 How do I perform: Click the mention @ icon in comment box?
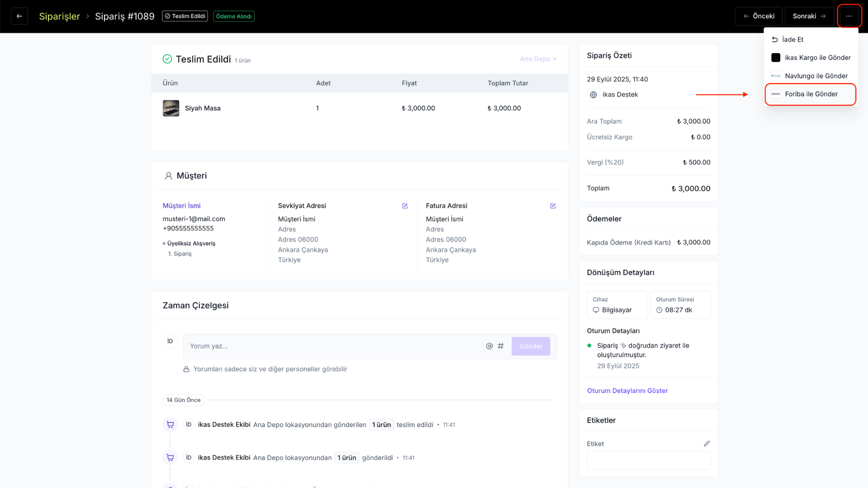pos(489,346)
